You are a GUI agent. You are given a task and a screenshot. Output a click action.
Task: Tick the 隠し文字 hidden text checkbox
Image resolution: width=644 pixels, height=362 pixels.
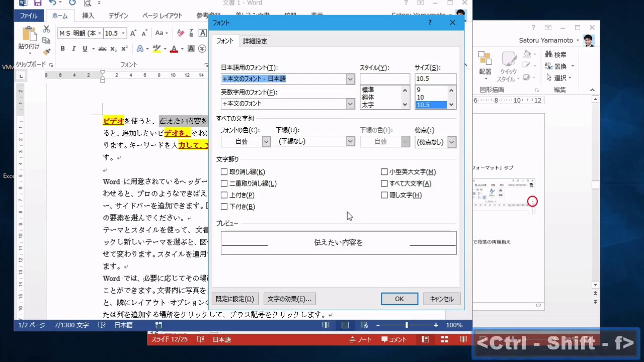pos(384,195)
